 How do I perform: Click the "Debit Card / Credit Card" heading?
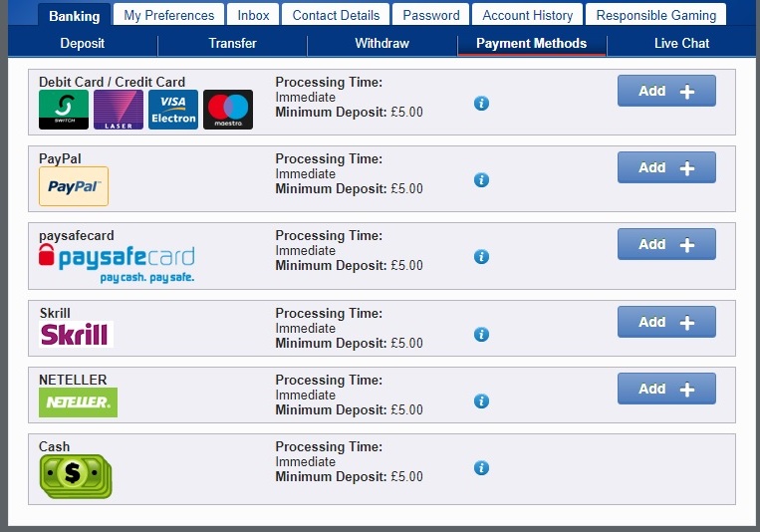[x=112, y=82]
